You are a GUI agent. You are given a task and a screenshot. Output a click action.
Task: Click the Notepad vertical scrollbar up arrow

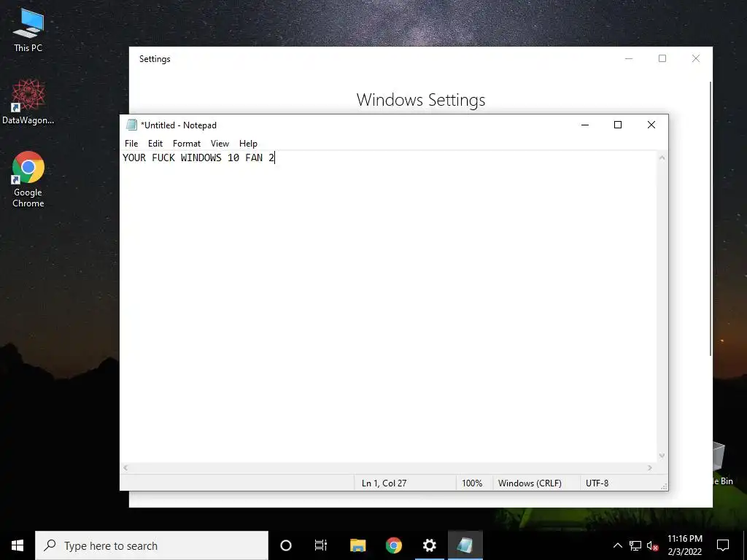[662, 157]
